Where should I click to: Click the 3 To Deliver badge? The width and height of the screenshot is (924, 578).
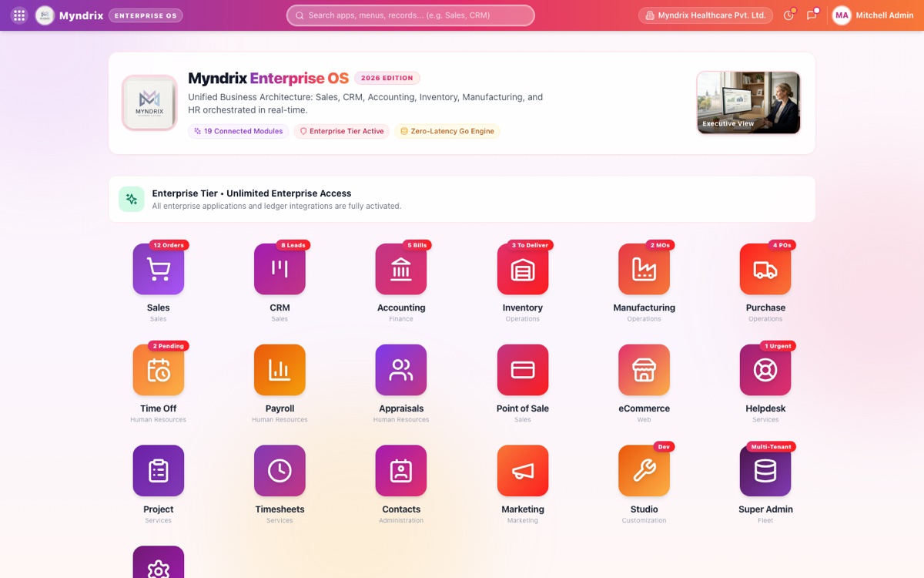click(530, 245)
